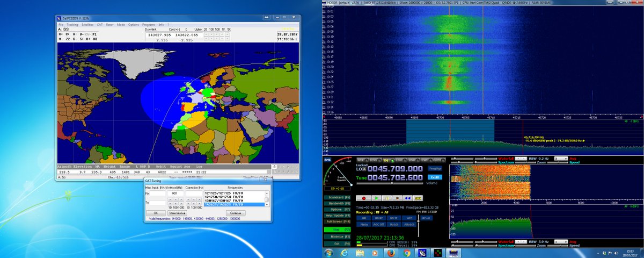
Task: Click the FreqMgr button
Action: tap(435, 169)
